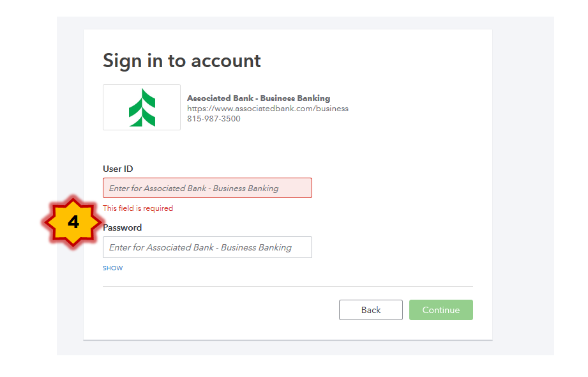The width and height of the screenshot is (588, 377).
Task: Click the phone number 815-987-3500
Action: tap(214, 119)
